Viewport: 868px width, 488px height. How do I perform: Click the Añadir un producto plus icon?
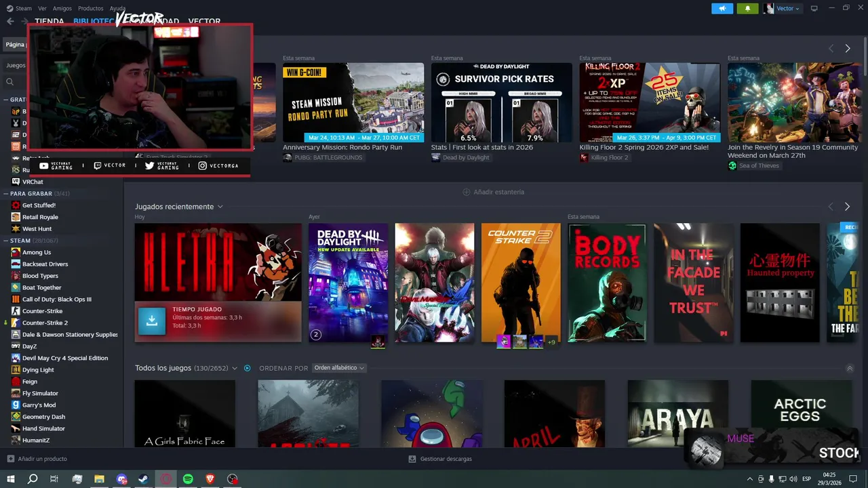(10, 459)
